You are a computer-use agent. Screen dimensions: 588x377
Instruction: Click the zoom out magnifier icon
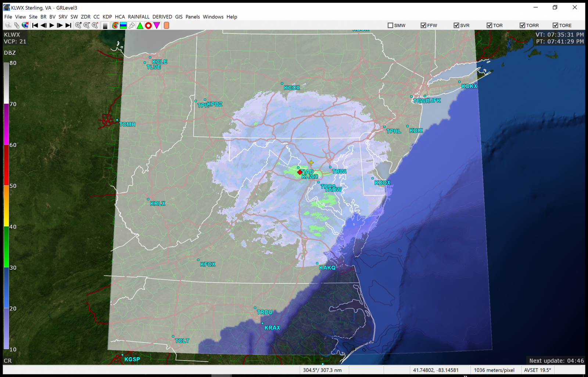click(87, 25)
